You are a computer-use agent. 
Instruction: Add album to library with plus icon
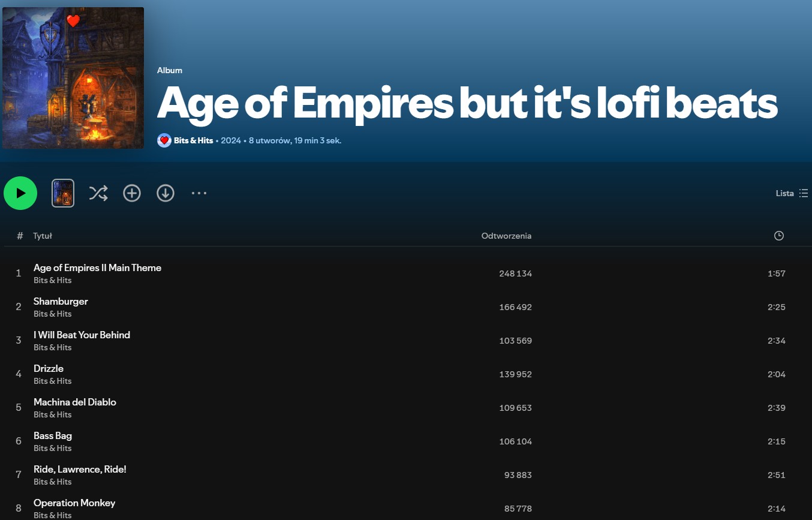tap(132, 193)
